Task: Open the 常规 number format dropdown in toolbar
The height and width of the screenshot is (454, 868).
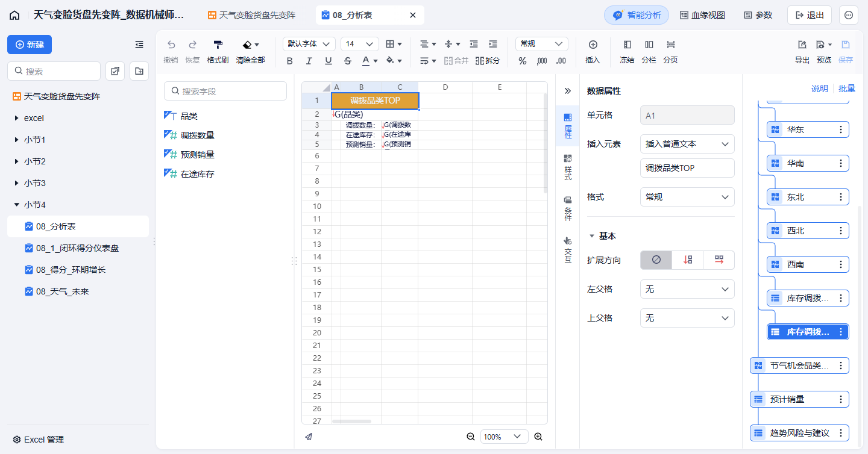Action: point(542,44)
